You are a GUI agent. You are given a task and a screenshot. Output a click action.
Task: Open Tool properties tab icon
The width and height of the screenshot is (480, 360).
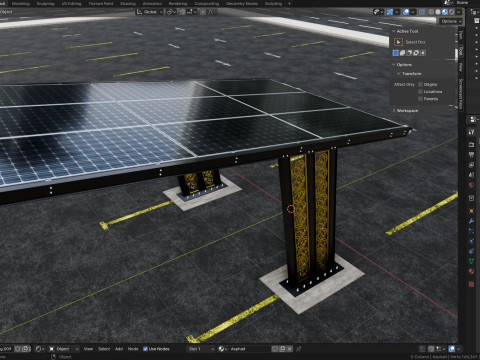point(471,132)
